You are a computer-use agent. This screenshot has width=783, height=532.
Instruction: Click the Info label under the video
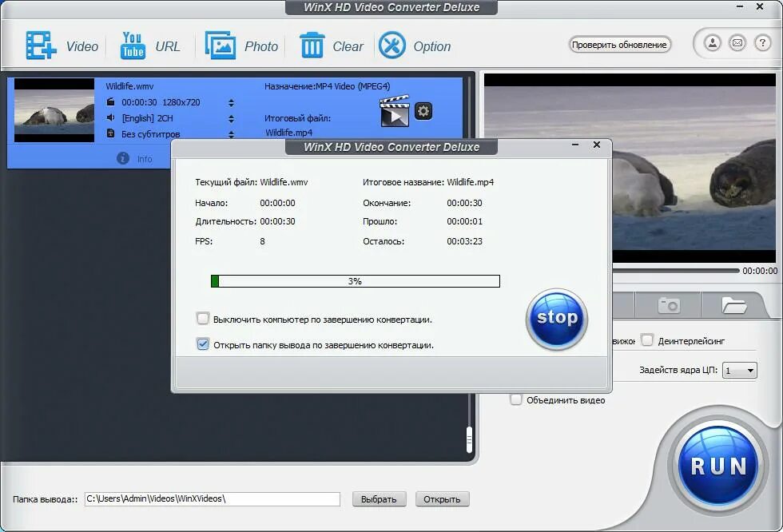(145, 159)
